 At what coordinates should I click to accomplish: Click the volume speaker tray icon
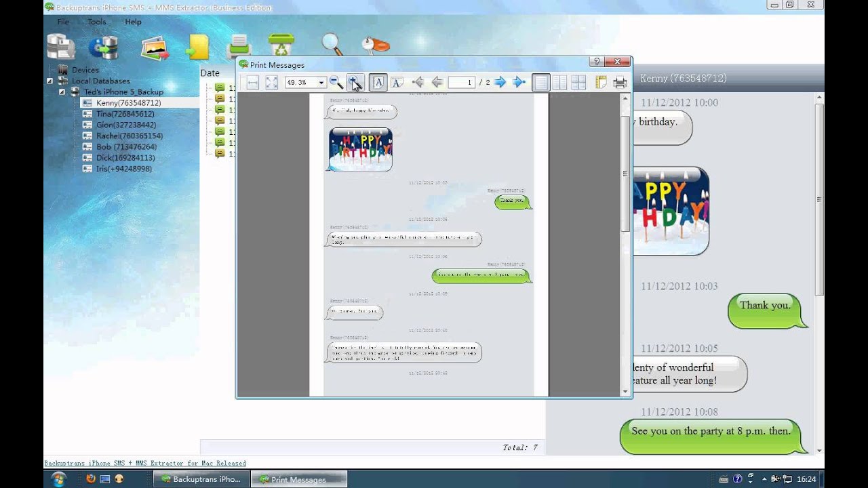(x=775, y=479)
